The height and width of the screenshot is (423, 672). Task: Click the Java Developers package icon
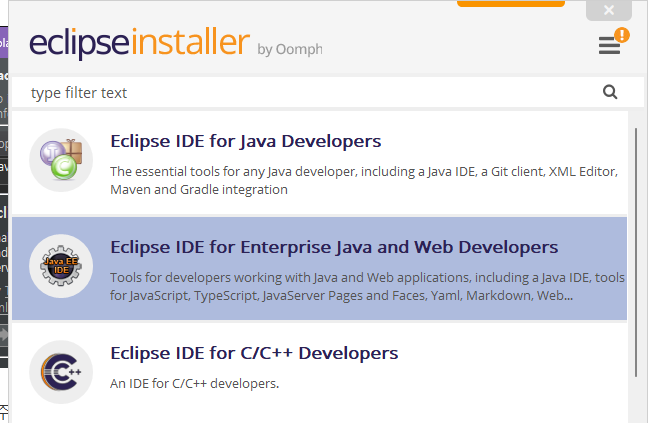tap(61, 160)
